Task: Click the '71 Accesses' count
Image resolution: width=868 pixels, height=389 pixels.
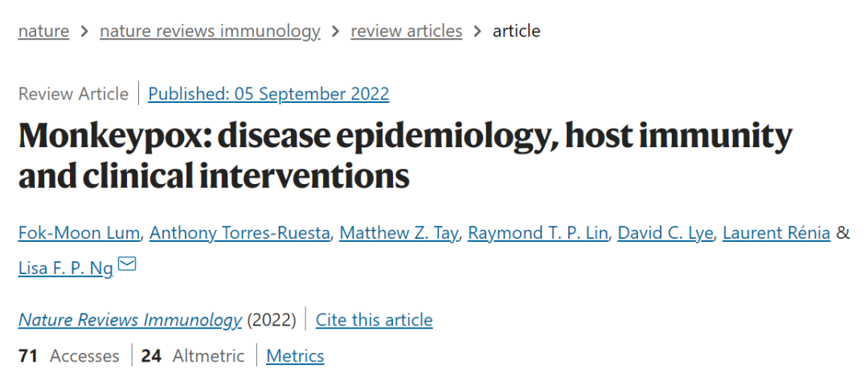Action: pyautogui.click(x=68, y=356)
